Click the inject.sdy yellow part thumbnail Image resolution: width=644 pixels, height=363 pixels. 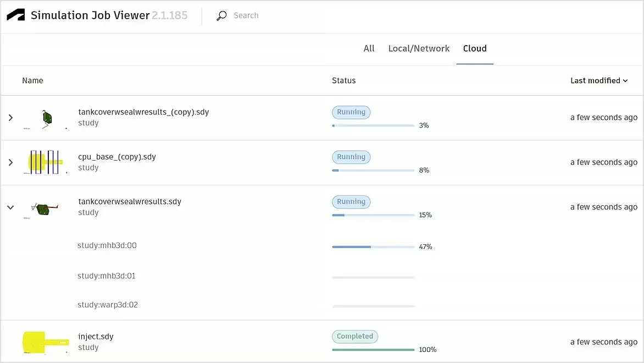[46, 342]
